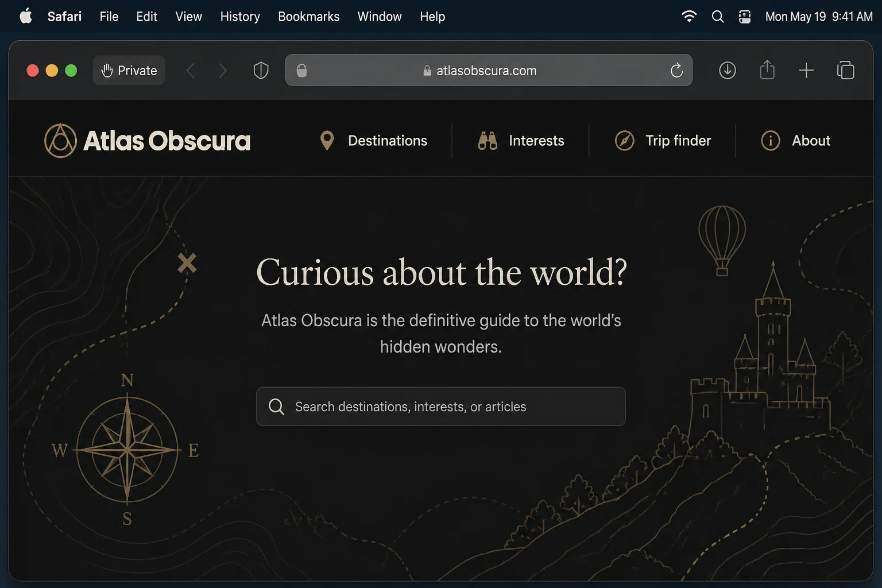The image size is (882, 588).
Task: Click the Private browsing button
Action: click(129, 71)
